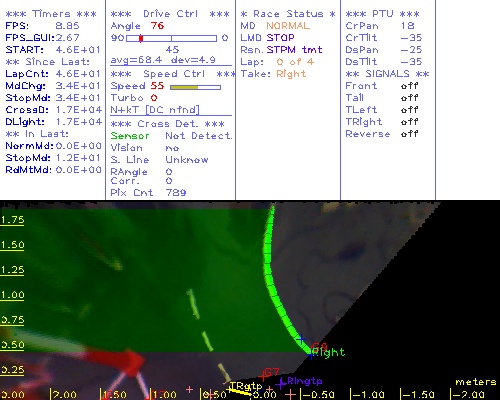Click the dashed yellow center lane line
Viewport: 500px width, 400px height.
208,335
